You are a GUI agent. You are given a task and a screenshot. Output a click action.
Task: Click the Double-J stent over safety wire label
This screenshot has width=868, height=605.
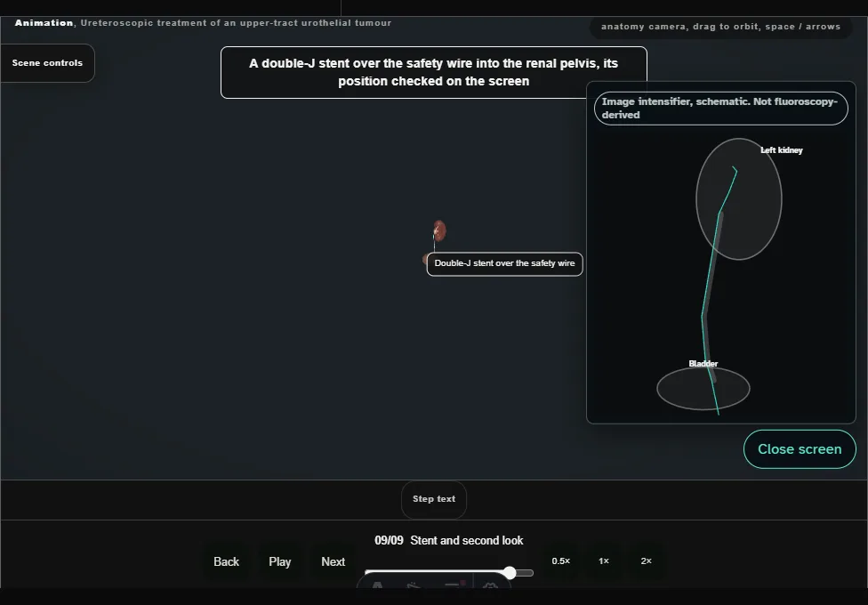(x=505, y=263)
